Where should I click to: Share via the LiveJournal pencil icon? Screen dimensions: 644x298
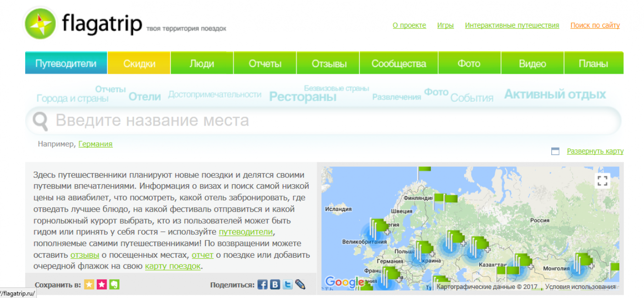tap(300, 285)
